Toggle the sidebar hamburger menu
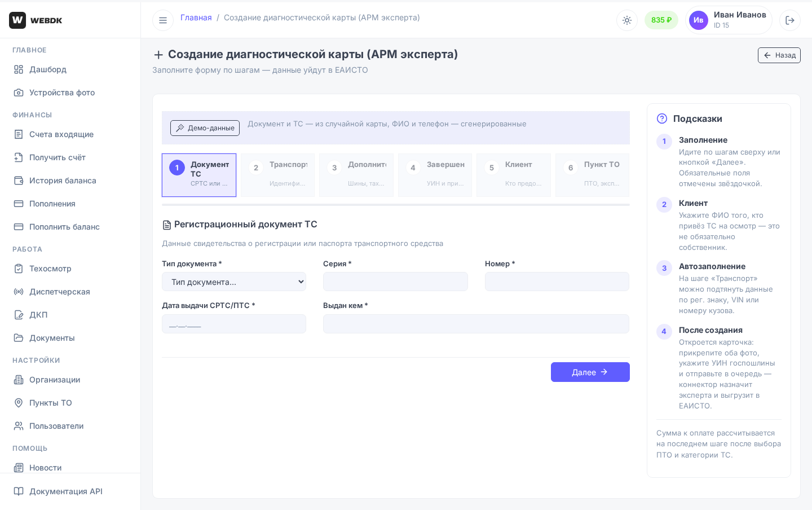The image size is (812, 510). coord(163,20)
